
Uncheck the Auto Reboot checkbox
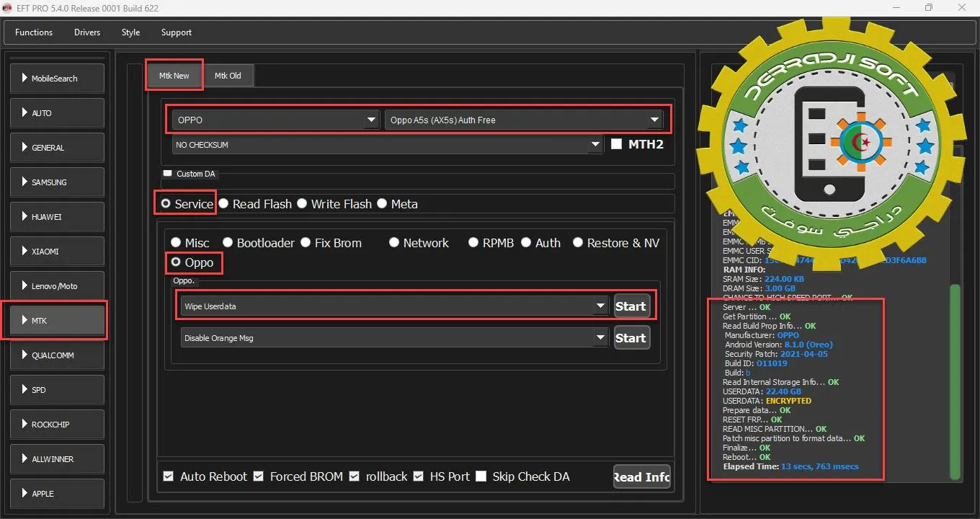[x=169, y=476]
